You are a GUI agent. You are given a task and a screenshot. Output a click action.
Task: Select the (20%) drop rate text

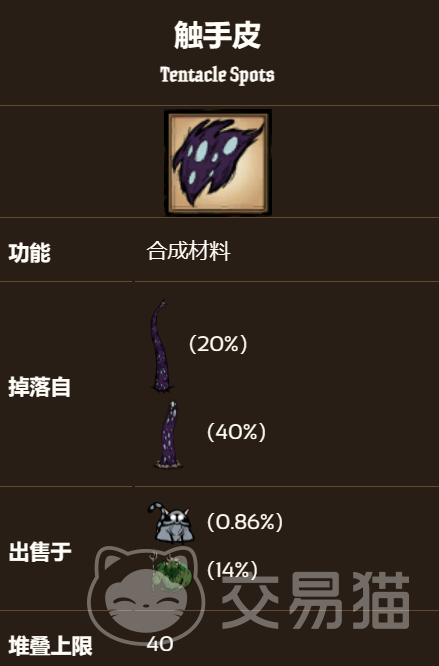pyautogui.click(x=218, y=344)
